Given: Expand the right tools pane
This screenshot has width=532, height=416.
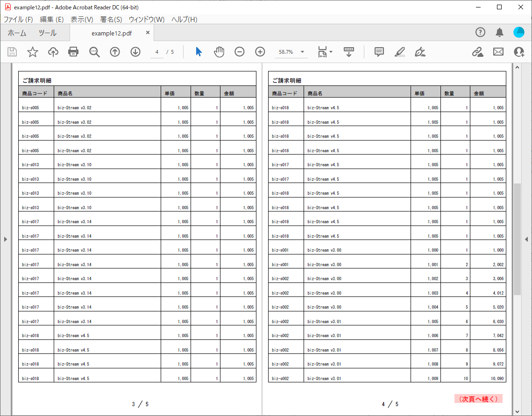Looking at the screenshot, I should click(x=526, y=240).
